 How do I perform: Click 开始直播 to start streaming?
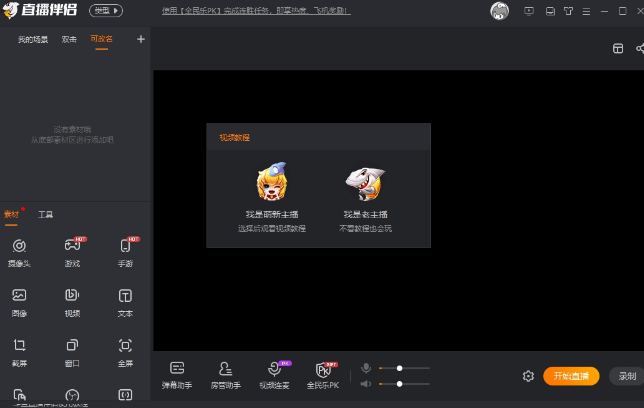click(571, 376)
